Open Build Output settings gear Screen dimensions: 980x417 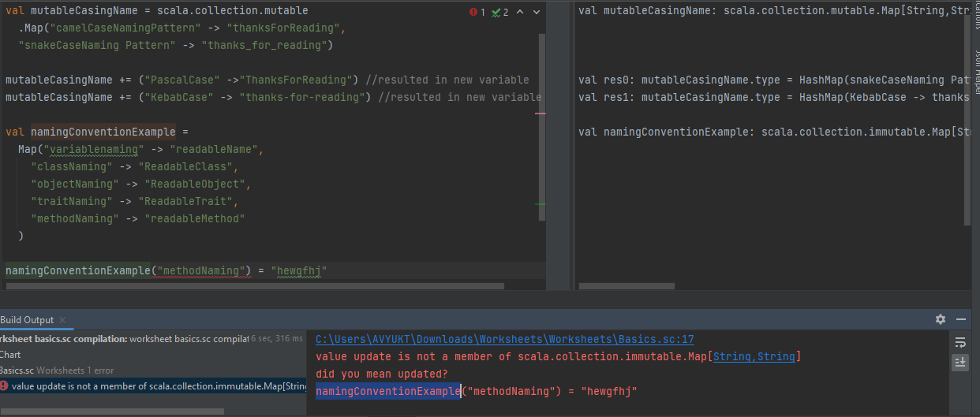tap(940, 319)
